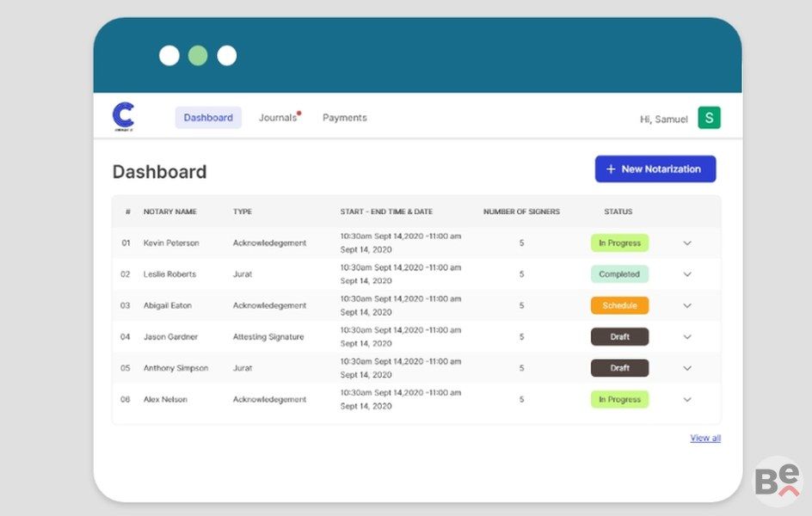The width and height of the screenshot is (812, 516).
Task: Open the Journals tab
Action: click(278, 118)
